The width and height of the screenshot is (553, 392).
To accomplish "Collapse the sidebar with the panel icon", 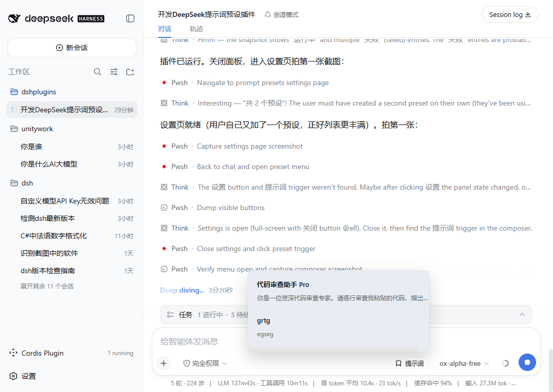I will (x=130, y=18).
